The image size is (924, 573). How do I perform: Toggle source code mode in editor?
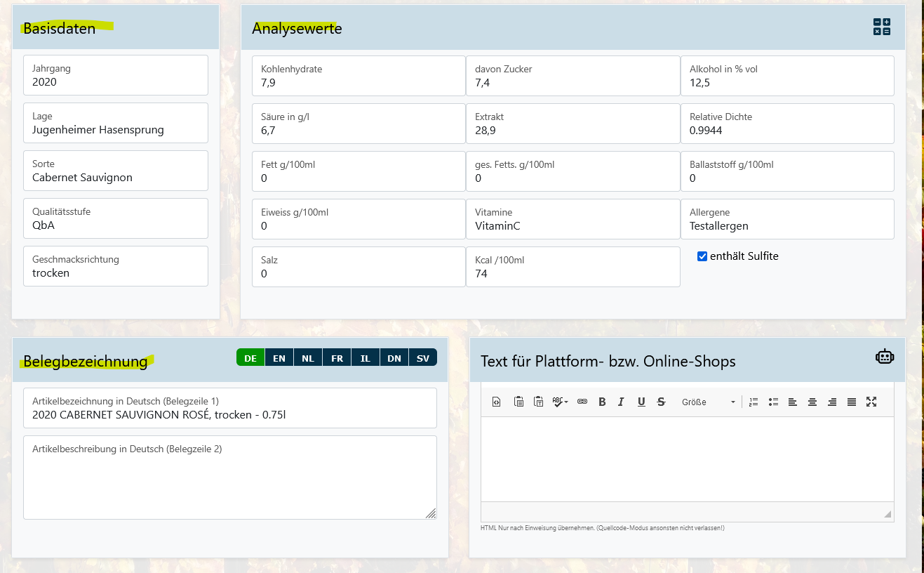tap(497, 402)
